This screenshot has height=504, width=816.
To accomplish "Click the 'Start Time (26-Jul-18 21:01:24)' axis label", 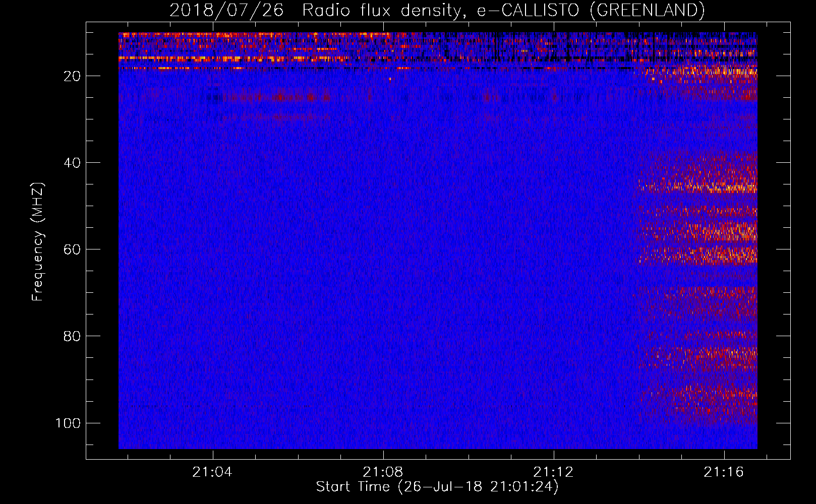I will tap(437, 487).
